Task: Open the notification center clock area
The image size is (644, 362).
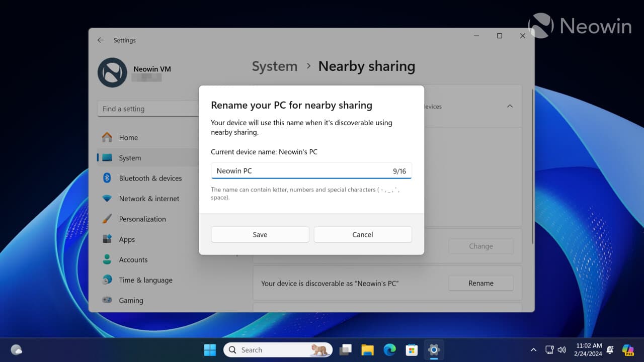Action: pos(589,349)
